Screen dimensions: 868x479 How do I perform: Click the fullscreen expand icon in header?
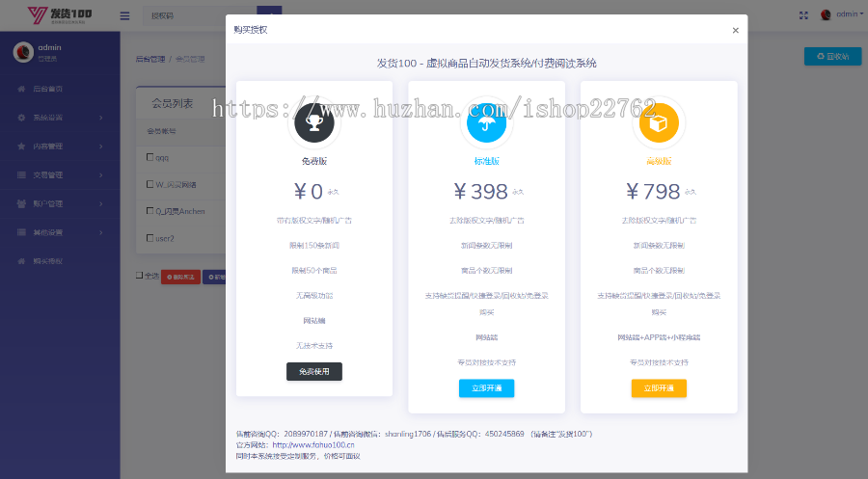pyautogui.click(x=803, y=15)
